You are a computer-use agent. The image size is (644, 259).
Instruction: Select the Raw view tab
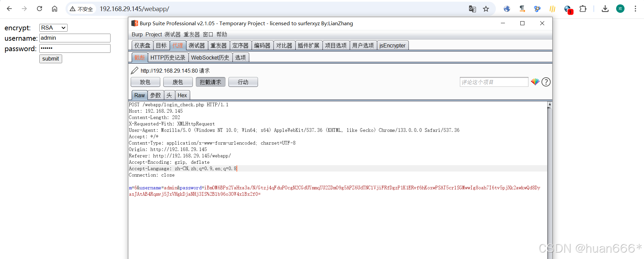139,95
